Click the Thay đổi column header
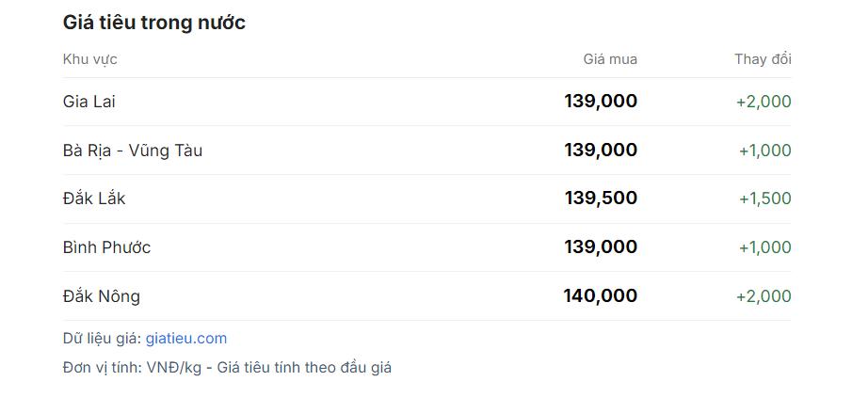The image size is (868, 413). 763,59
